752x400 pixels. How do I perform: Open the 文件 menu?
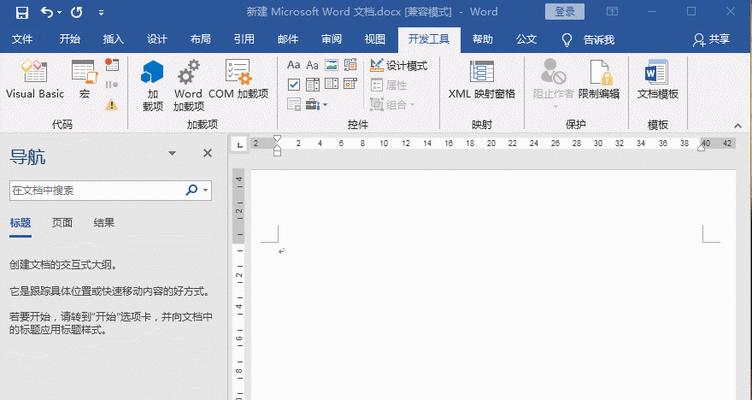coord(22,39)
